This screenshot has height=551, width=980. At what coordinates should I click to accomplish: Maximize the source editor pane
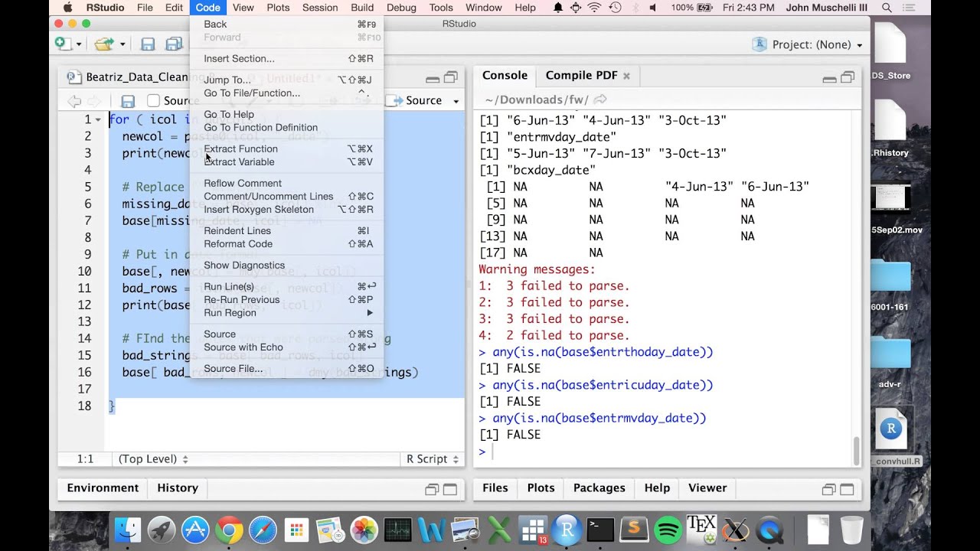click(451, 77)
